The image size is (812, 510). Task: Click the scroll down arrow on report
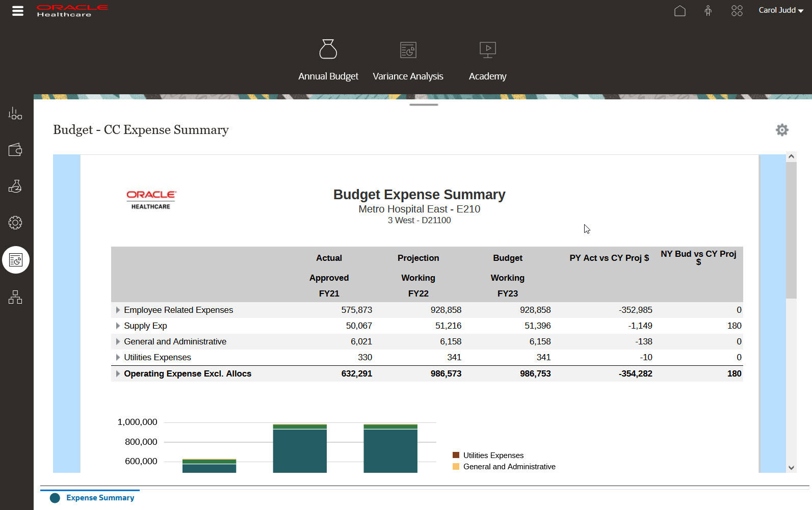(791, 467)
